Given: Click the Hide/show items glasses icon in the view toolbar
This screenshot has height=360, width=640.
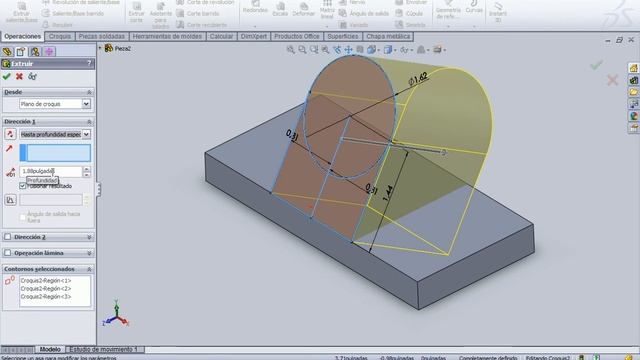Looking at the screenshot, I should coord(404,50).
